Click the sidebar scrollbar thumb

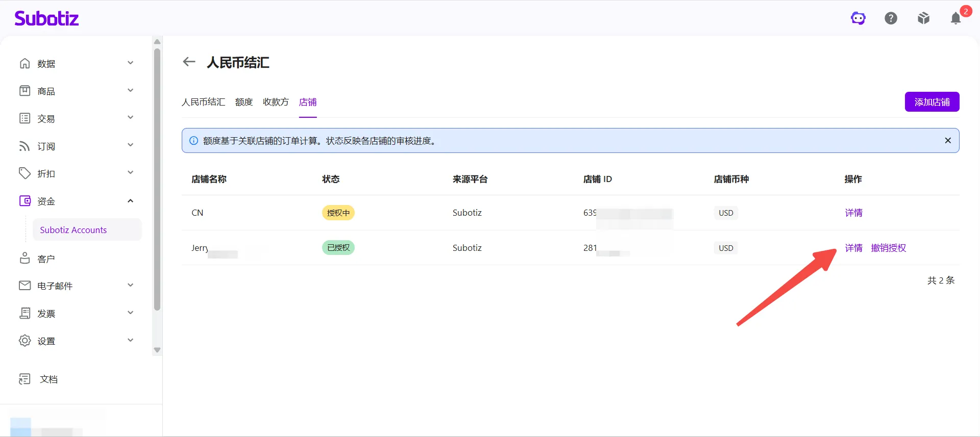157,179
